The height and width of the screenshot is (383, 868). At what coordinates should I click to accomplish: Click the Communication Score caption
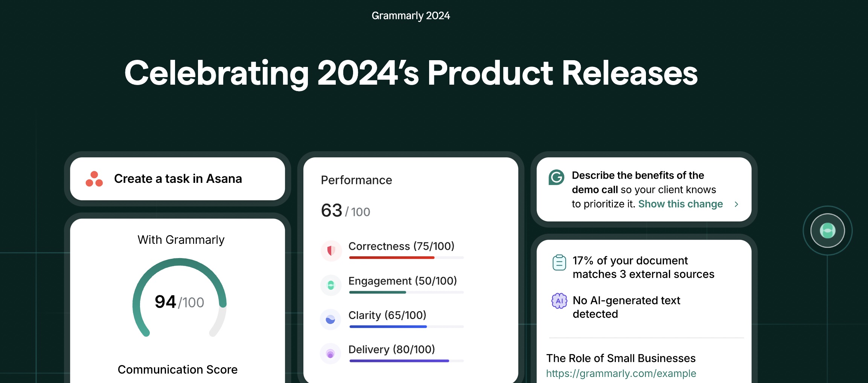tap(178, 369)
